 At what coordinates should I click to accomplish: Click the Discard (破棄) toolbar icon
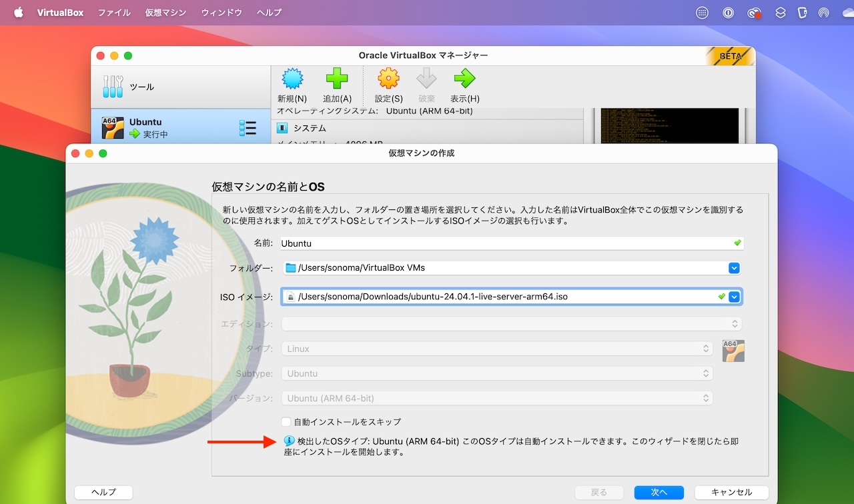tap(426, 79)
